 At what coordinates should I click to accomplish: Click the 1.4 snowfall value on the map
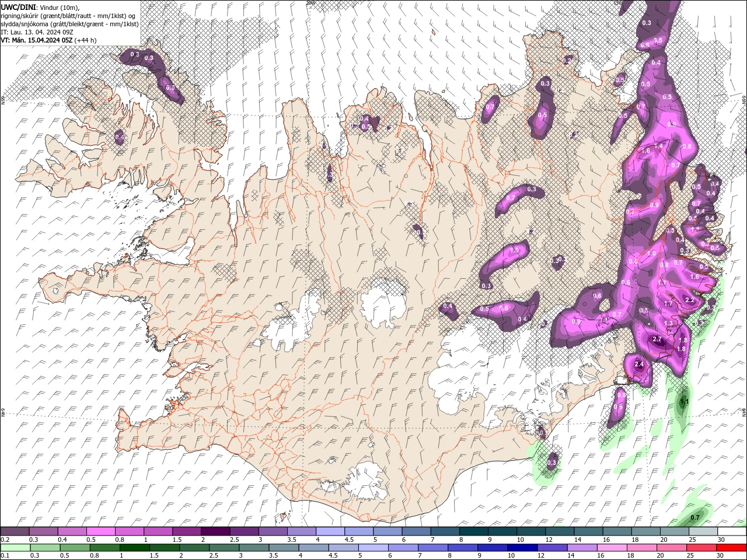point(659,145)
